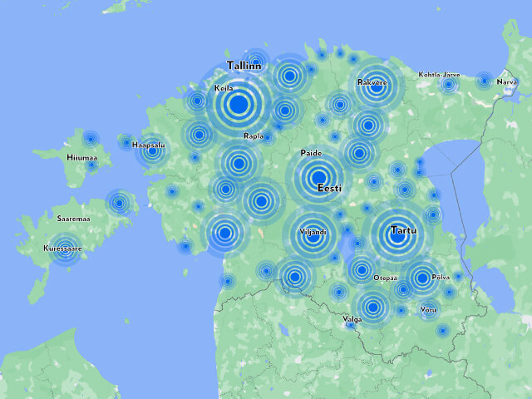Click the Hiiumaa island label
The width and height of the screenshot is (532, 399).
tap(81, 157)
